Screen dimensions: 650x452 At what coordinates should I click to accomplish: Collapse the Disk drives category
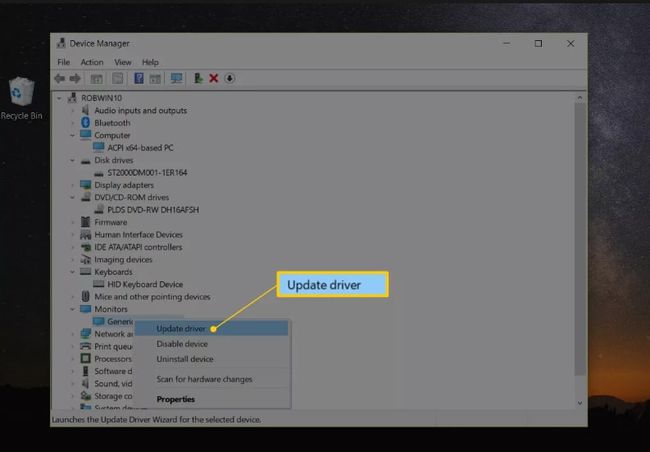pyautogui.click(x=73, y=160)
